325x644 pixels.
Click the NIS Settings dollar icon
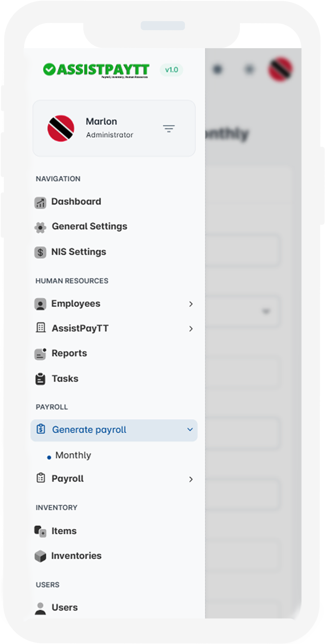pos(40,252)
